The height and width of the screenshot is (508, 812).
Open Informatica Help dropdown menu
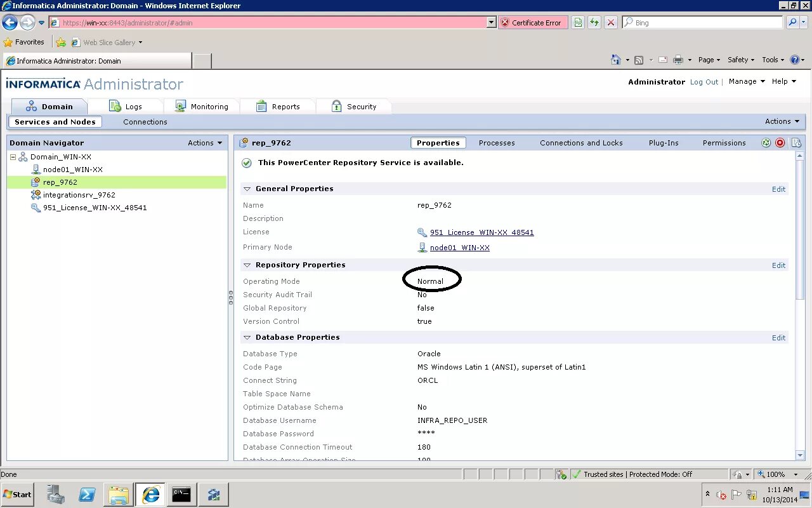coord(783,81)
